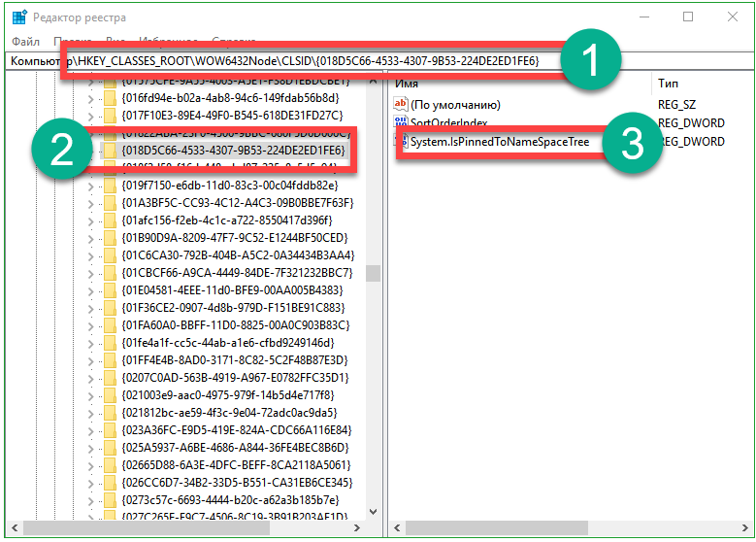Screen dimensions: 756x542
Task: Click folder icon of {01B90D9A-8209-47F7-9C52-E1244BF50CED}
Action: (111, 238)
